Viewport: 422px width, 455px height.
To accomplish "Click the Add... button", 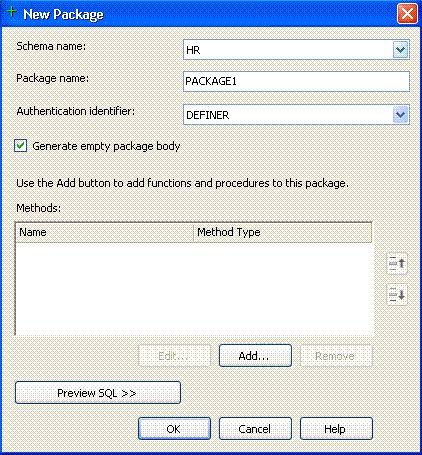I will click(x=255, y=356).
